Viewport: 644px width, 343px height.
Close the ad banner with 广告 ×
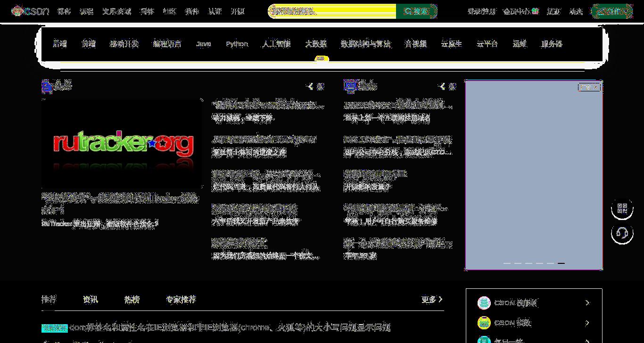(x=589, y=87)
